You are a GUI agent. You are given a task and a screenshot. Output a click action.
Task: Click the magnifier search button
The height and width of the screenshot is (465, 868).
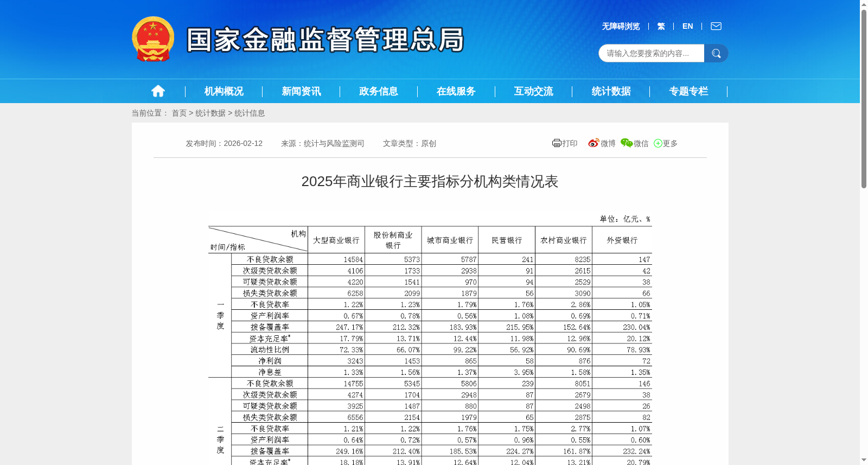click(716, 53)
